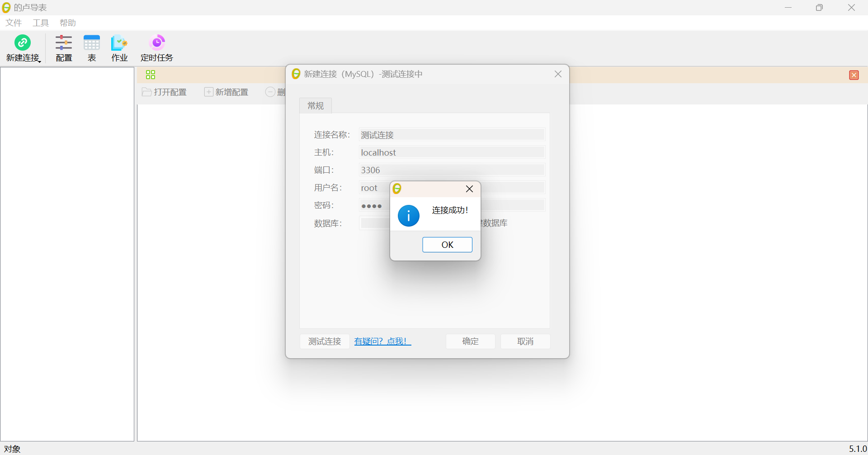Close the panel with red X icon
Image resolution: width=868 pixels, height=455 pixels.
854,75
